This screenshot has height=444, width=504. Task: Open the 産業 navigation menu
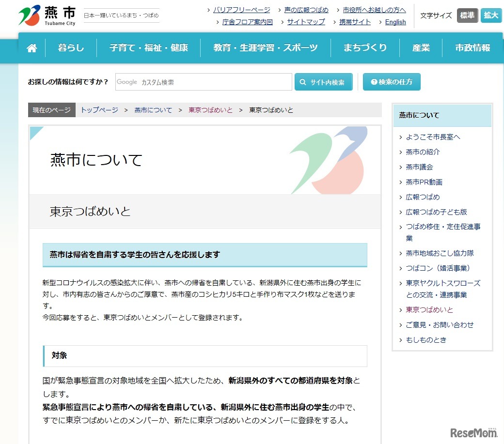(421, 47)
